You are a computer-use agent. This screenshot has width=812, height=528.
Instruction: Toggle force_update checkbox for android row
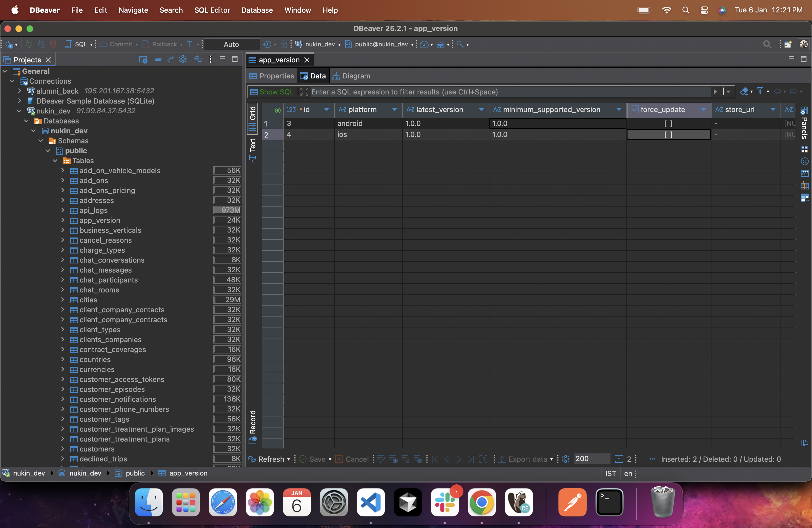click(x=668, y=123)
